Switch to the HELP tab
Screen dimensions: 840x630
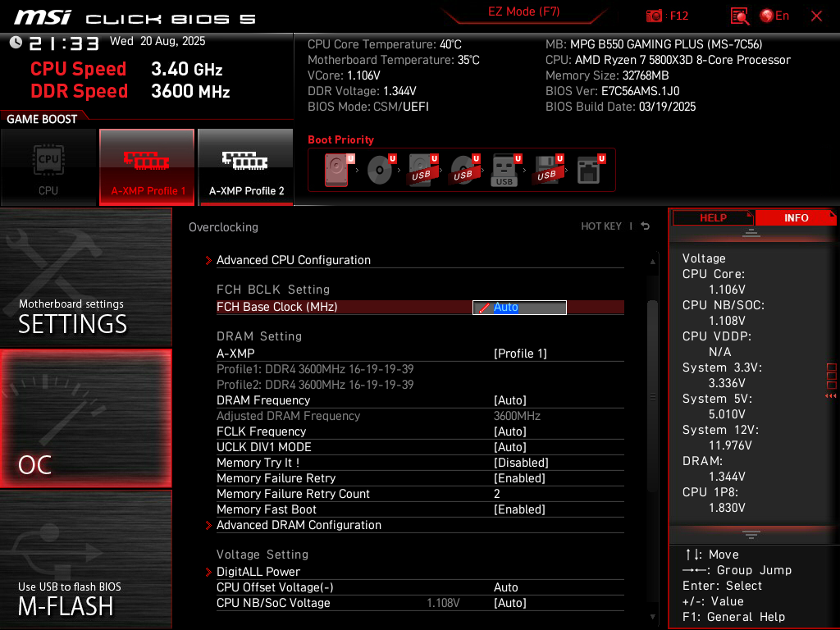[x=713, y=217]
